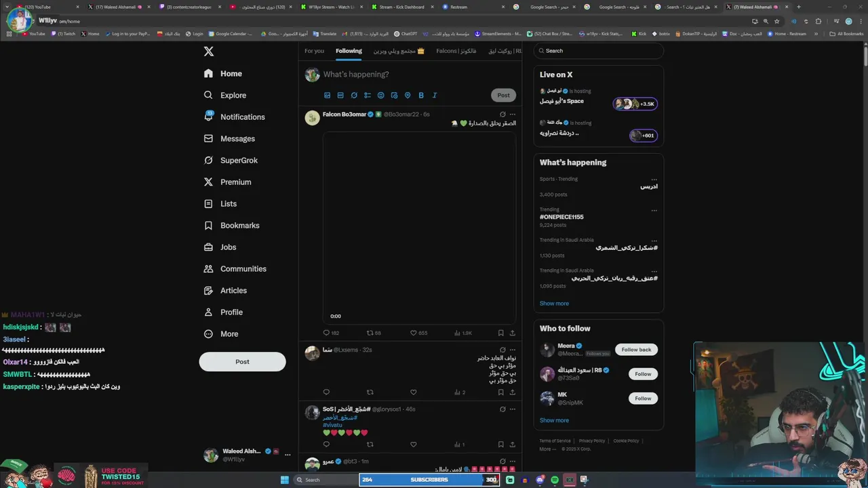Open the #ONEPIECE1155 trending topic
This screenshot has width=868, height=488.
(x=561, y=217)
